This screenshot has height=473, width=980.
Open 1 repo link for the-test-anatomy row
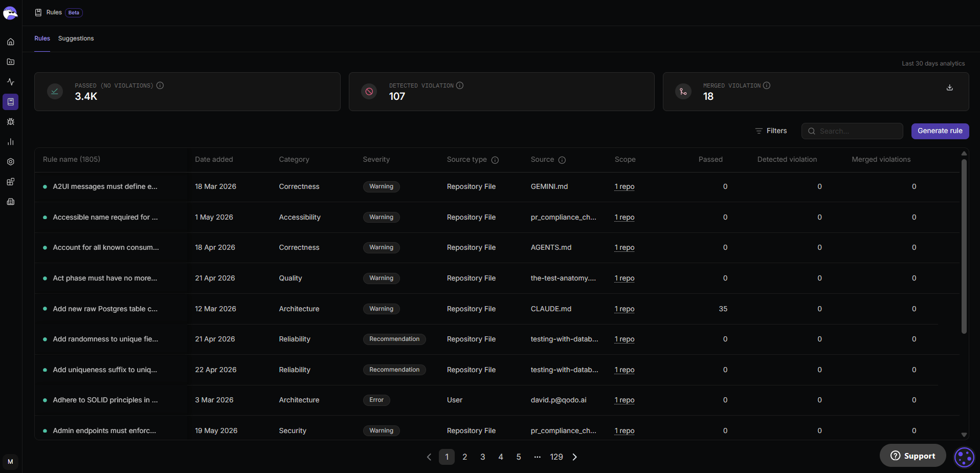[x=625, y=278]
